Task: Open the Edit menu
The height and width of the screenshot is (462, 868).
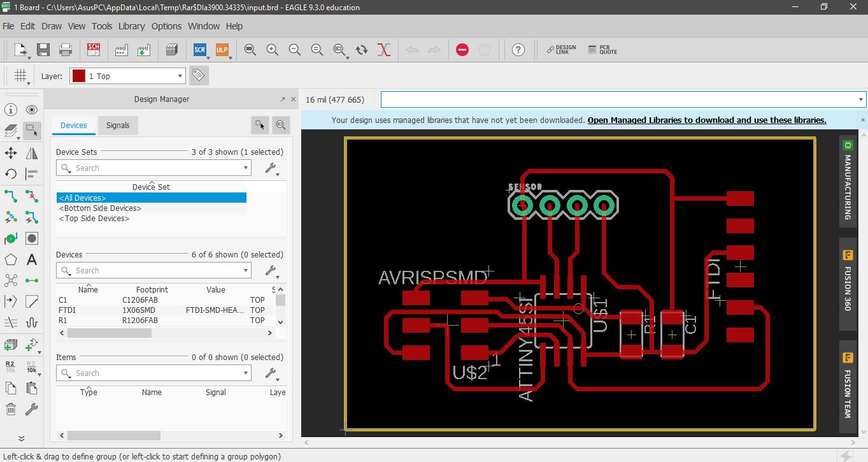Action: tap(27, 26)
